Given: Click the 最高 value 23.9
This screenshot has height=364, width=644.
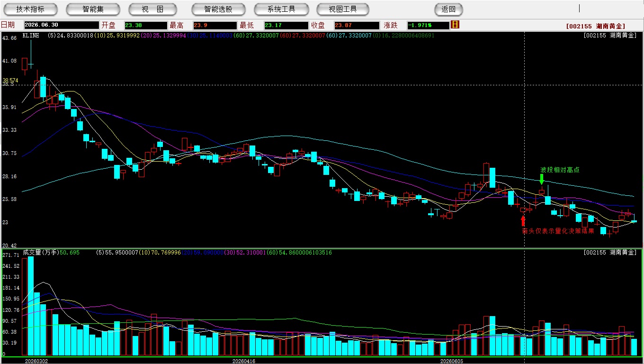Looking at the screenshot, I should click(215, 25).
